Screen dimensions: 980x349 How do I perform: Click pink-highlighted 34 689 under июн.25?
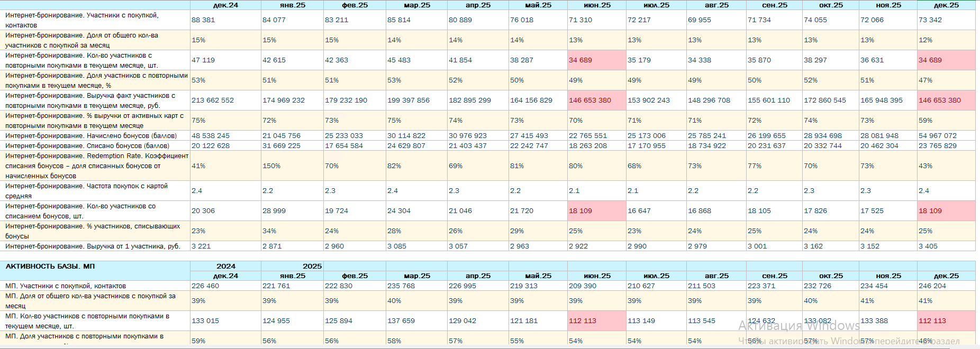(x=596, y=60)
